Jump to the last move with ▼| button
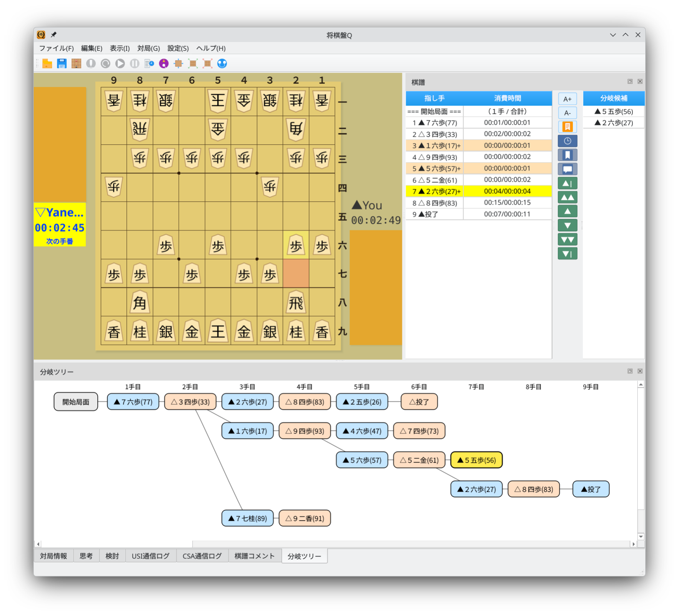 click(567, 254)
